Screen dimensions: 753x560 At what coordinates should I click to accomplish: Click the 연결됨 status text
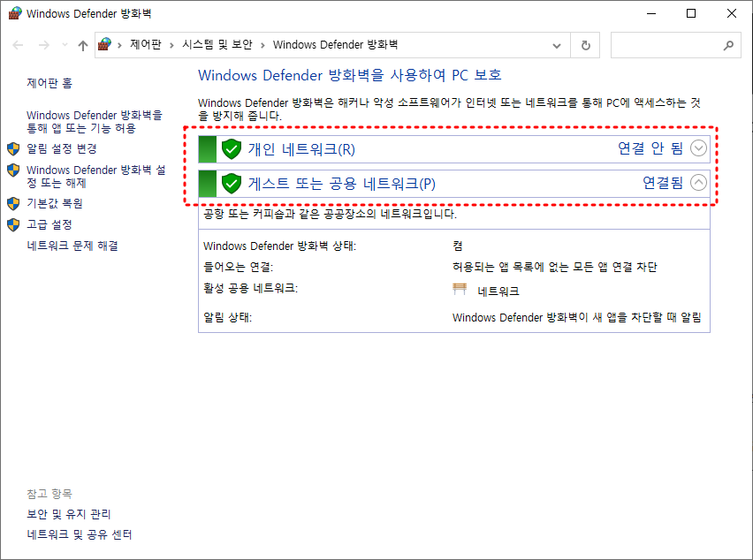click(663, 182)
